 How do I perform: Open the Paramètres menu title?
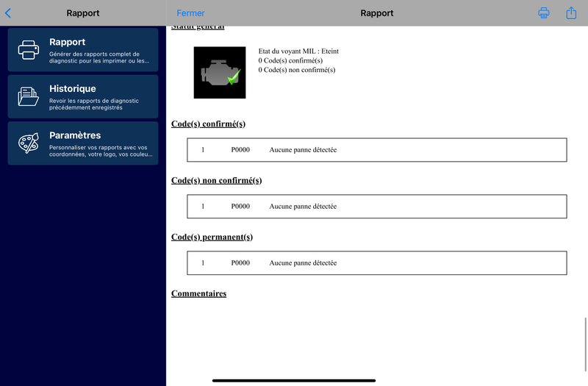[75, 135]
